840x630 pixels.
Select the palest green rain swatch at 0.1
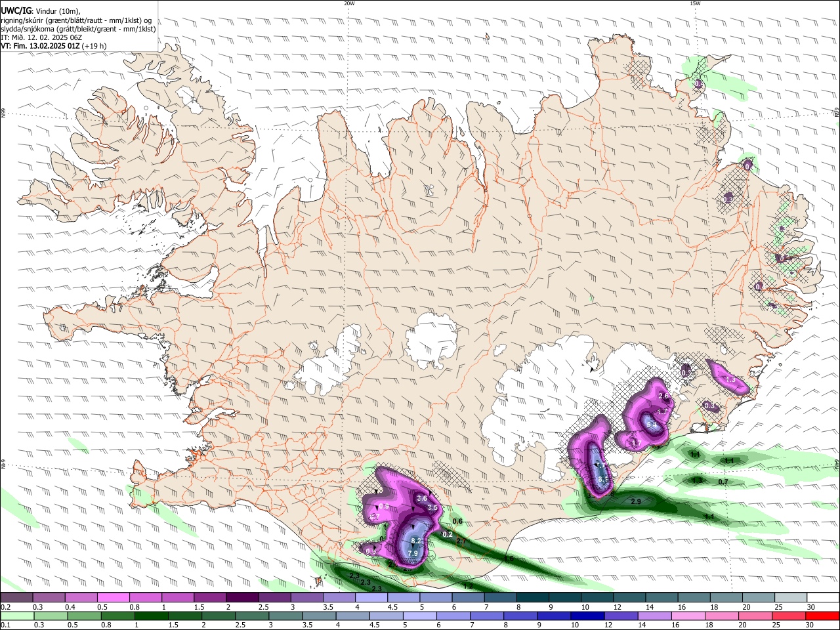pyautogui.click(x=16, y=616)
